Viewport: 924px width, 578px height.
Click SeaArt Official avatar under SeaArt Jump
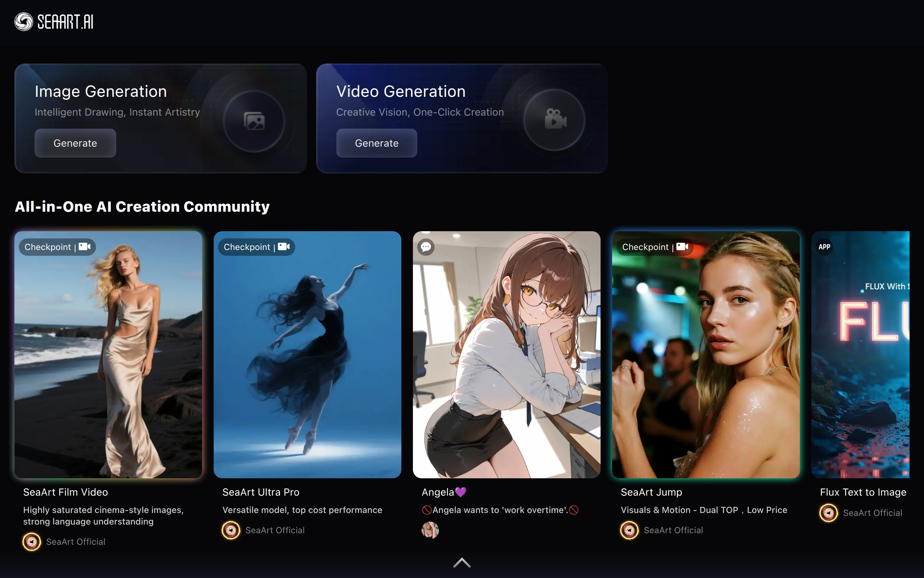coord(629,530)
